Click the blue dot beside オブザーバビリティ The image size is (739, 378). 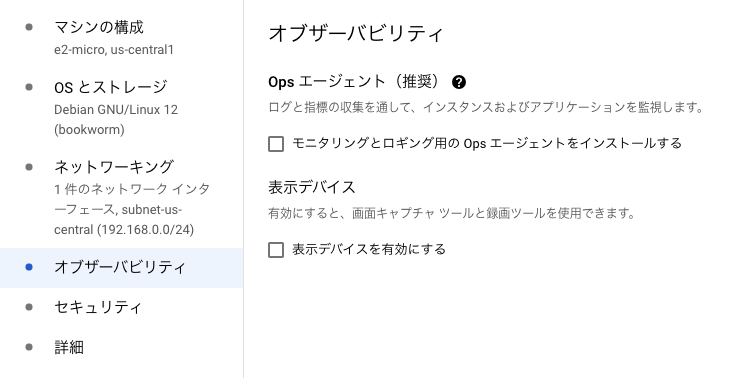click(x=29, y=267)
